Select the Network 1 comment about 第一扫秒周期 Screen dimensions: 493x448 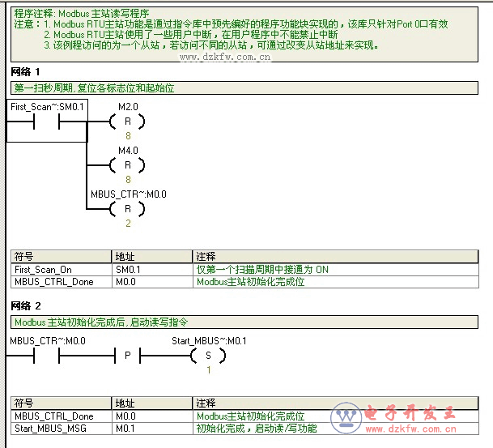click(94, 87)
